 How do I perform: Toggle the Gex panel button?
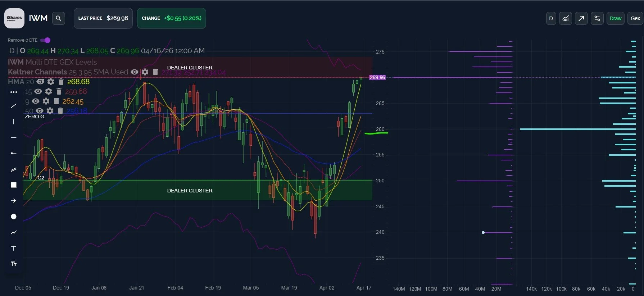pyautogui.click(x=635, y=18)
